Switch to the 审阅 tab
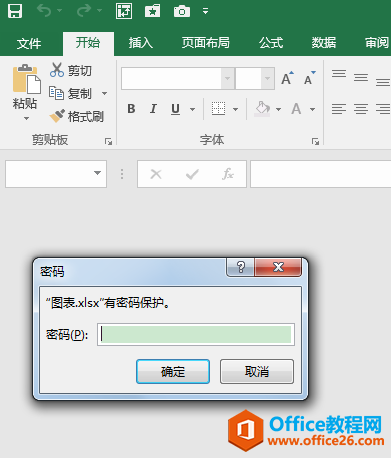This screenshot has width=391, height=458. pos(377,43)
